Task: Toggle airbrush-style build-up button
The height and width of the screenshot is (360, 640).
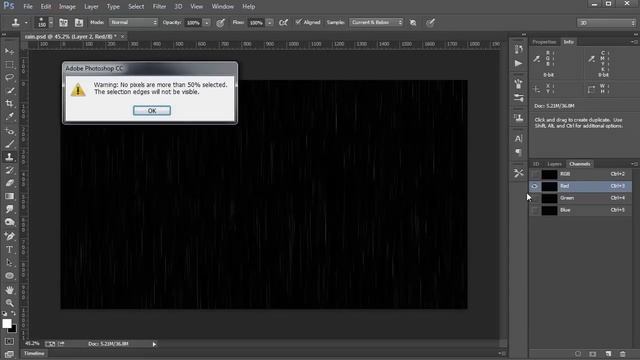Action: (x=283, y=22)
